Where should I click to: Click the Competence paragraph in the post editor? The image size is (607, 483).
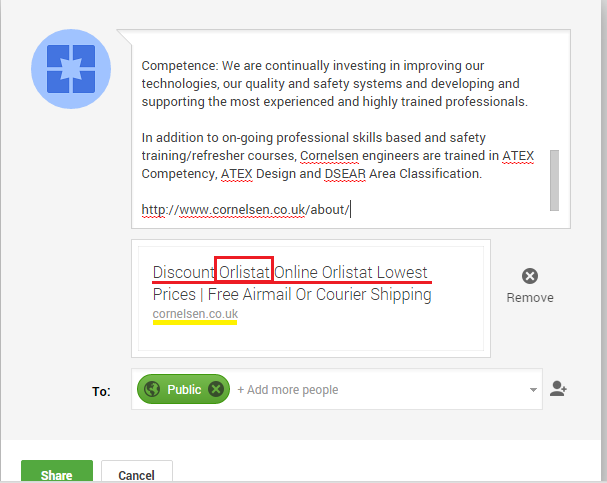[334, 84]
